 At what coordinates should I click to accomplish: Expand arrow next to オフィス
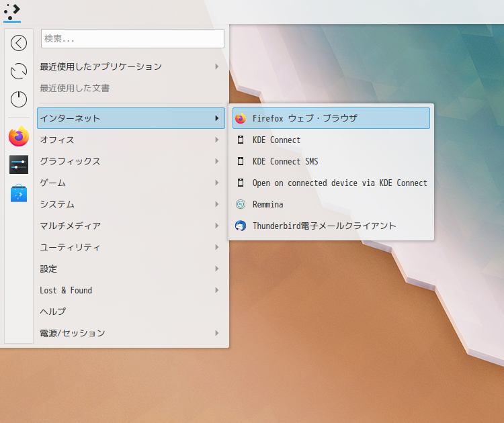pyautogui.click(x=217, y=140)
